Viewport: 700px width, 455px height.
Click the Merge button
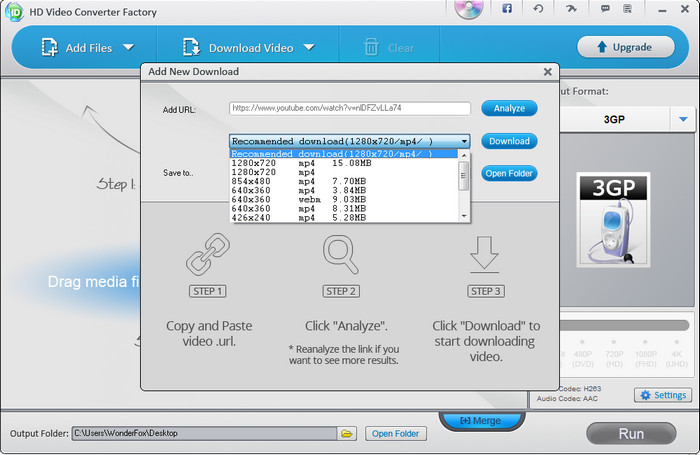pos(481,421)
